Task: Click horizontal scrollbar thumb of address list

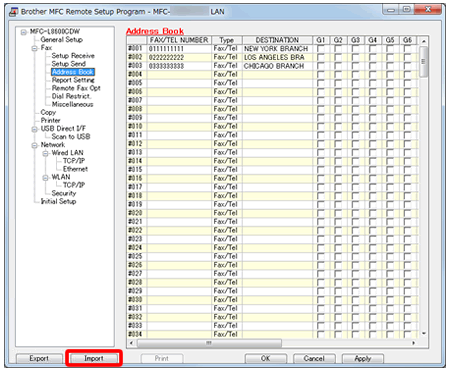Action: pos(209,343)
